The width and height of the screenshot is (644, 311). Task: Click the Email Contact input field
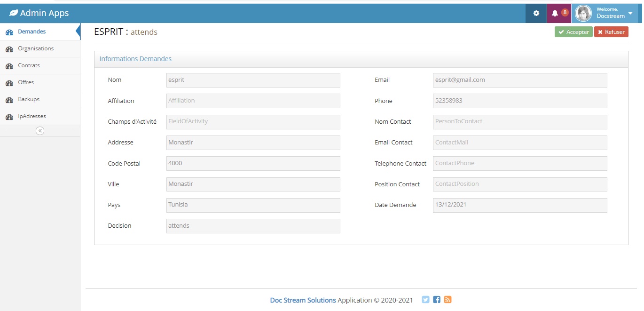click(520, 143)
